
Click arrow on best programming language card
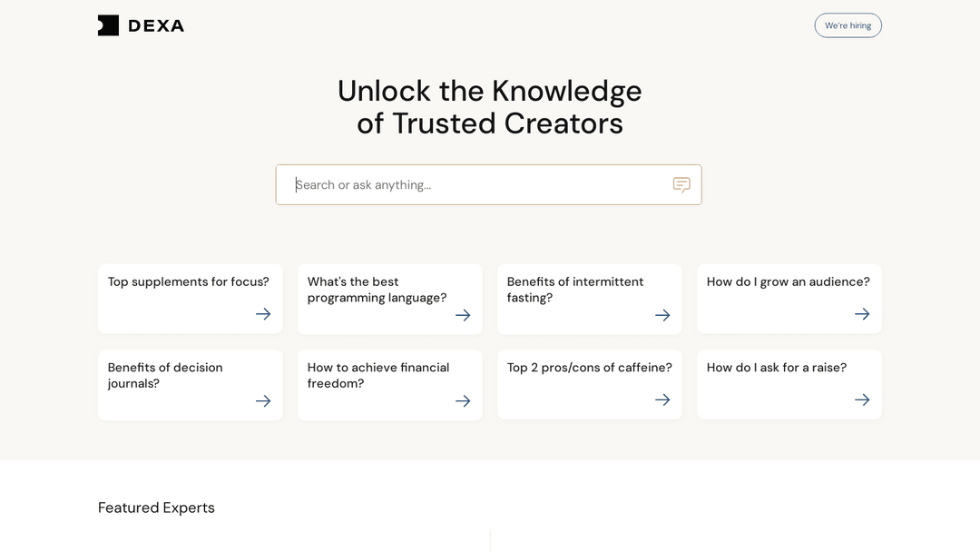coord(463,315)
